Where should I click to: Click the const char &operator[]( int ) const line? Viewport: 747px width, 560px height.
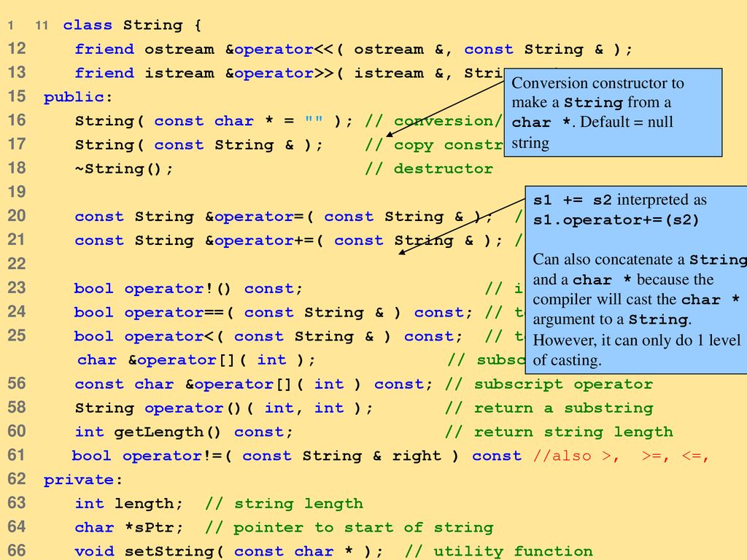pos(253,384)
